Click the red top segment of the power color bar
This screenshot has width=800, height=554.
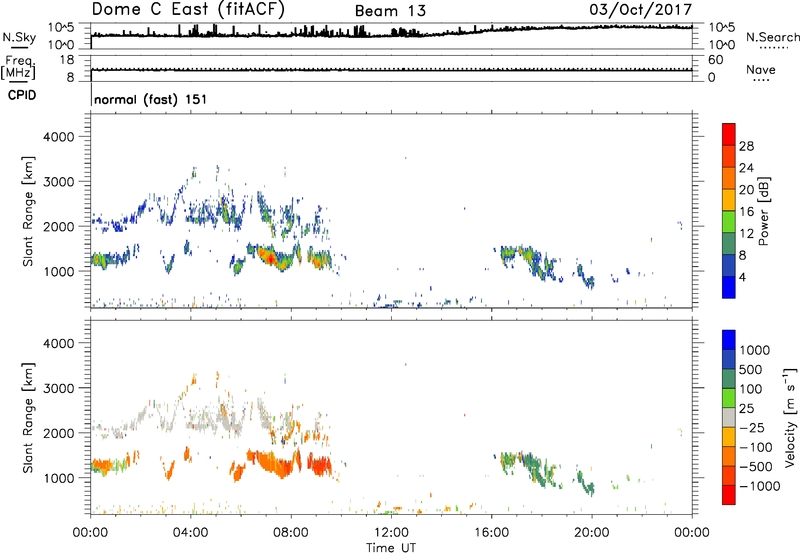pos(729,134)
